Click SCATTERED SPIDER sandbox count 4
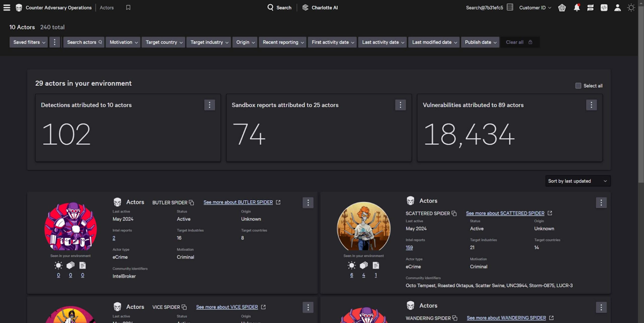This screenshot has height=323, width=644. 363,275
